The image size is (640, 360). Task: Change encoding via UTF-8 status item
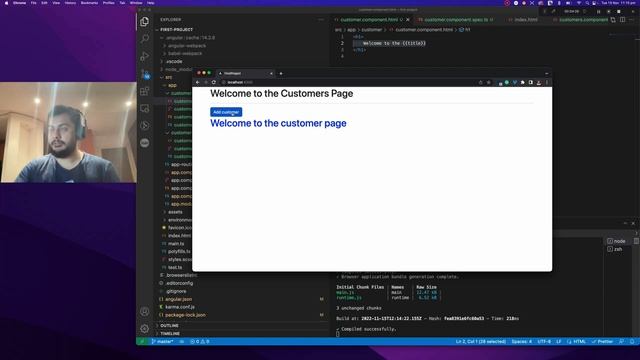[544, 342]
